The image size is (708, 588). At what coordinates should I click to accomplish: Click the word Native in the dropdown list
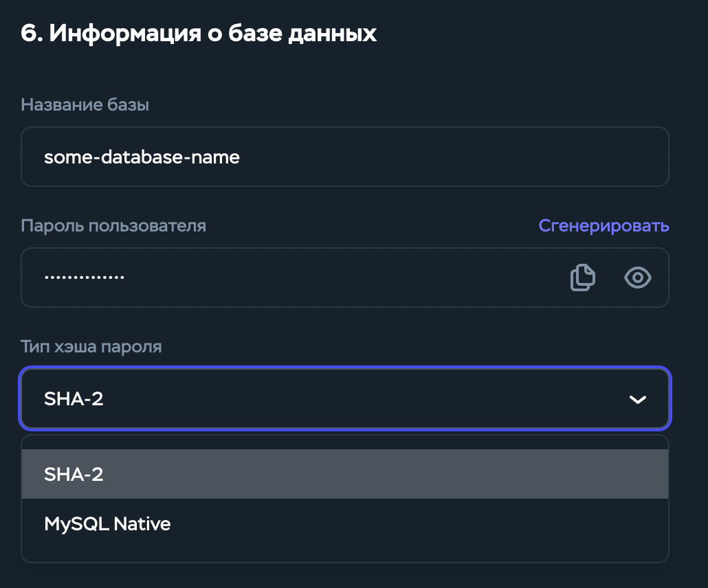coord(142,524)
